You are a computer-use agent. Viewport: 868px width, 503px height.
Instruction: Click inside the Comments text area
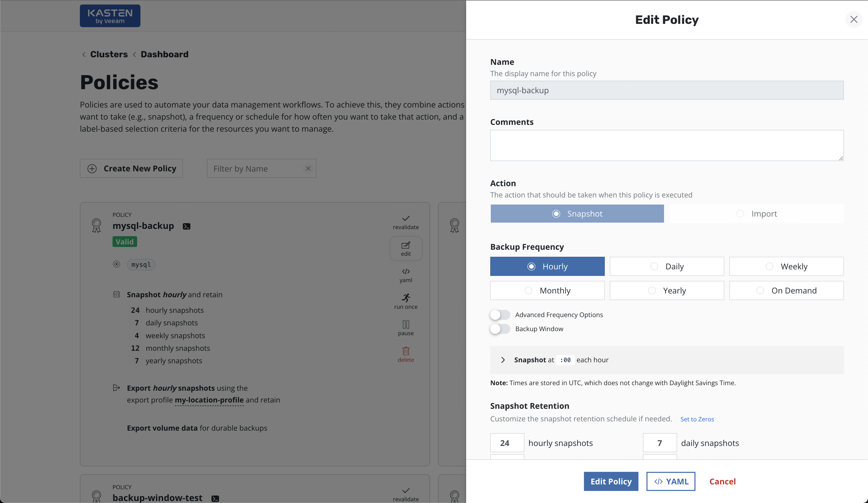tap(667, 145)
